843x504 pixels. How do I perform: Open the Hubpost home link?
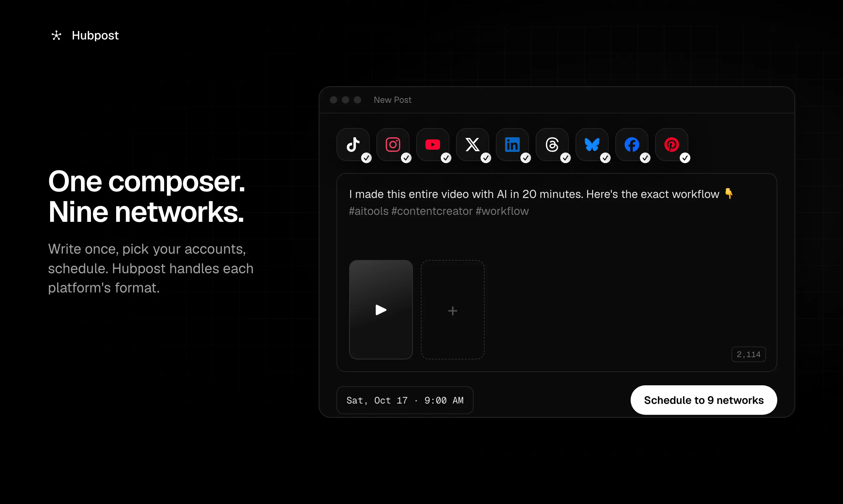click(x=85, y=35)
